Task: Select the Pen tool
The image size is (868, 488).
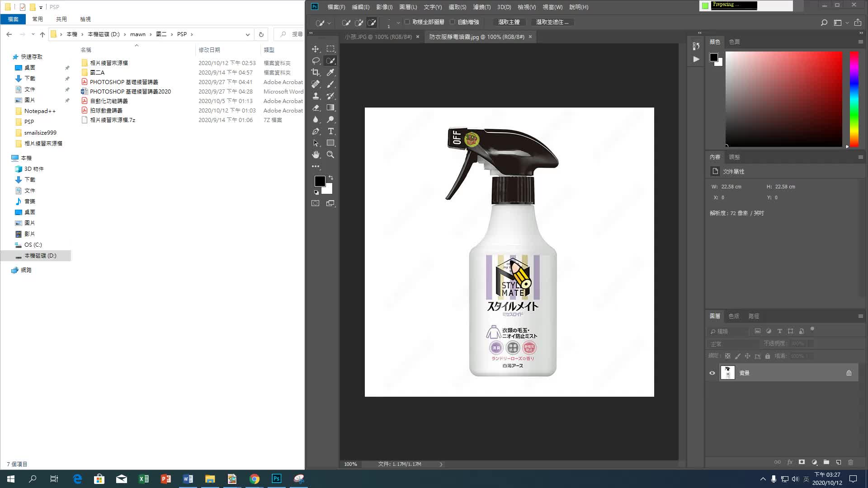Action: click(316, 131)
